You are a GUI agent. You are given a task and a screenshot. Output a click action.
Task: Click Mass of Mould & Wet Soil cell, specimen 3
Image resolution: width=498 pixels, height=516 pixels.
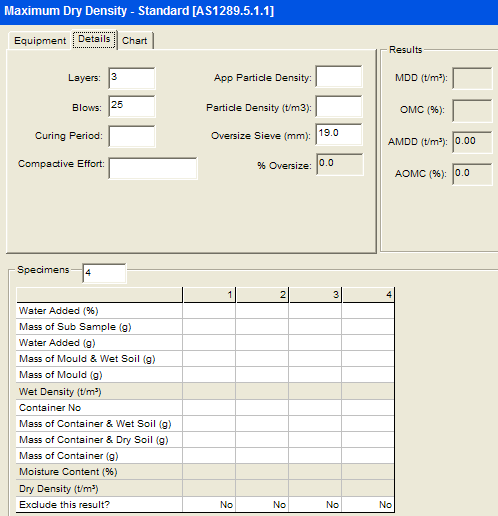[315, 359]
